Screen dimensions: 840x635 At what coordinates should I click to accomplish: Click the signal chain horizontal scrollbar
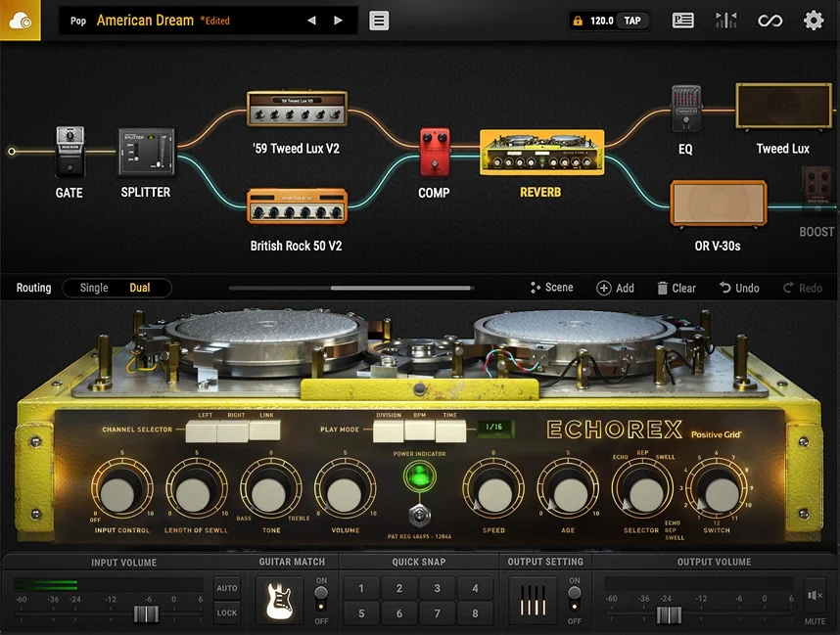pyautogui.click(x=401, y=288)
